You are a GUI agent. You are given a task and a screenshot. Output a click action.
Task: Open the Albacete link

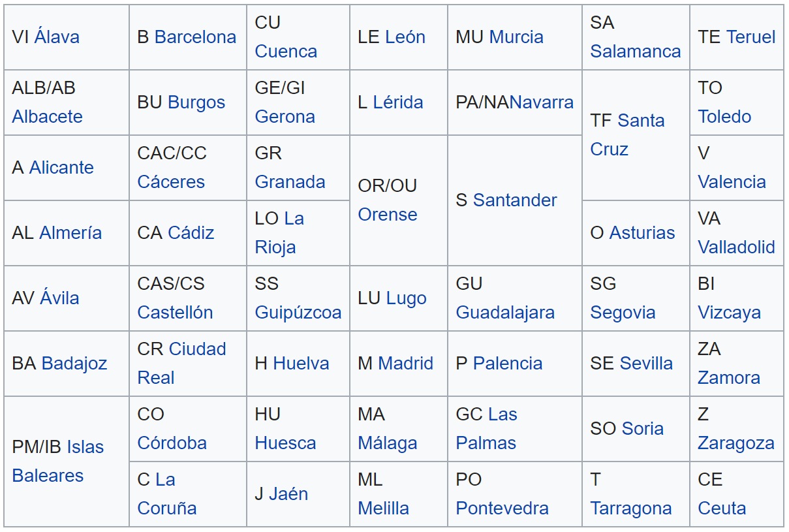point(47,117)
